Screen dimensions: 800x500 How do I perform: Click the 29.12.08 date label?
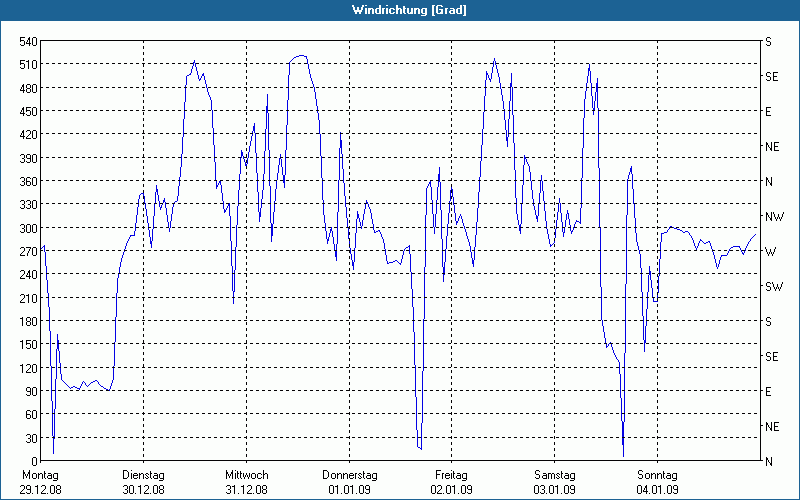click(41, 490)
